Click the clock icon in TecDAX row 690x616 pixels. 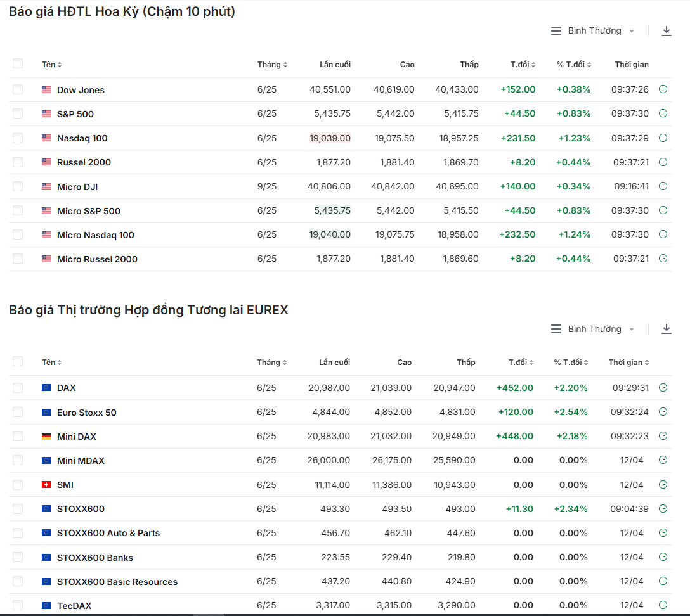point(663,605)
